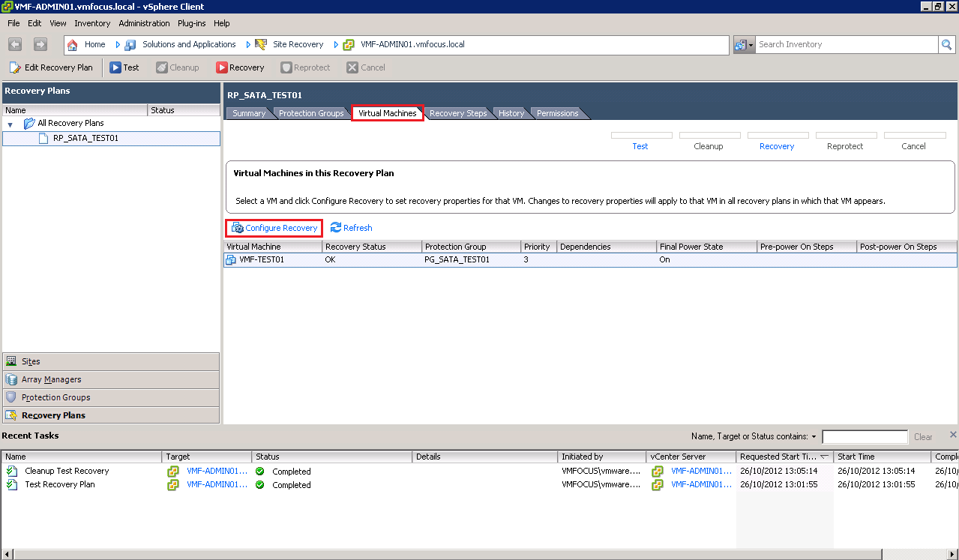
Task: Start a Test from the toolbar
Action: pos(124,67)
